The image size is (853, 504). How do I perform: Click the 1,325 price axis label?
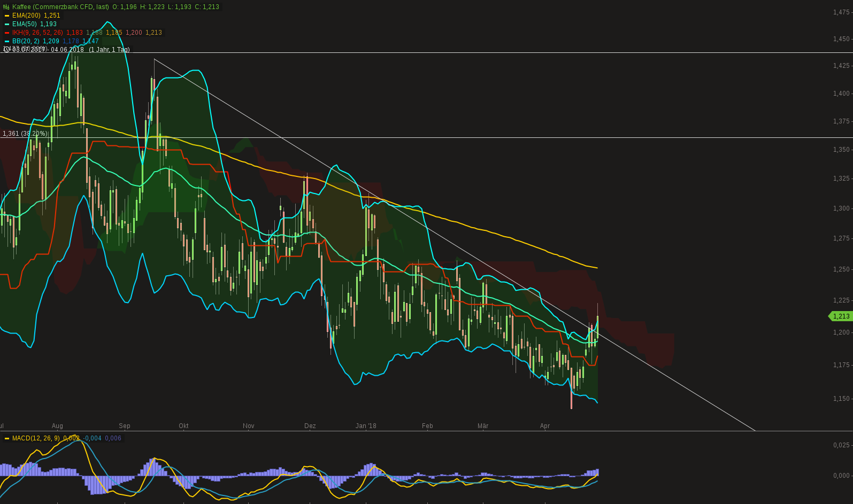point(841,179)
